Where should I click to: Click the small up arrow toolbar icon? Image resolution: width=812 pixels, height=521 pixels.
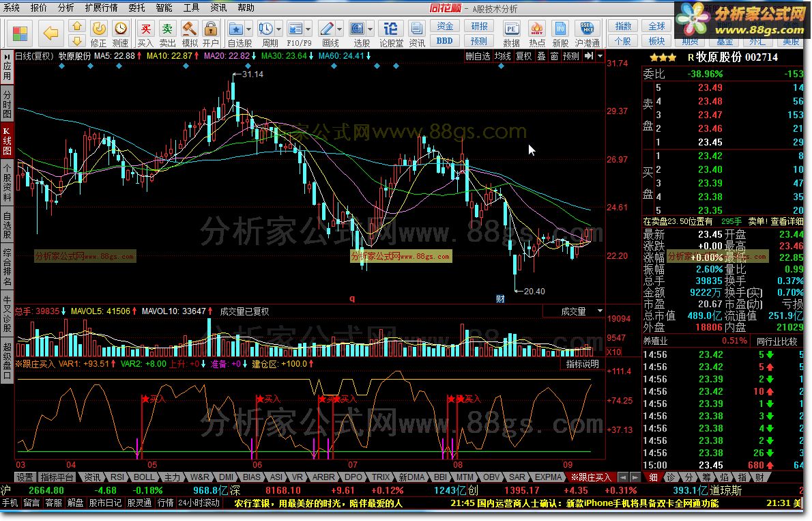tap(76, 26)
